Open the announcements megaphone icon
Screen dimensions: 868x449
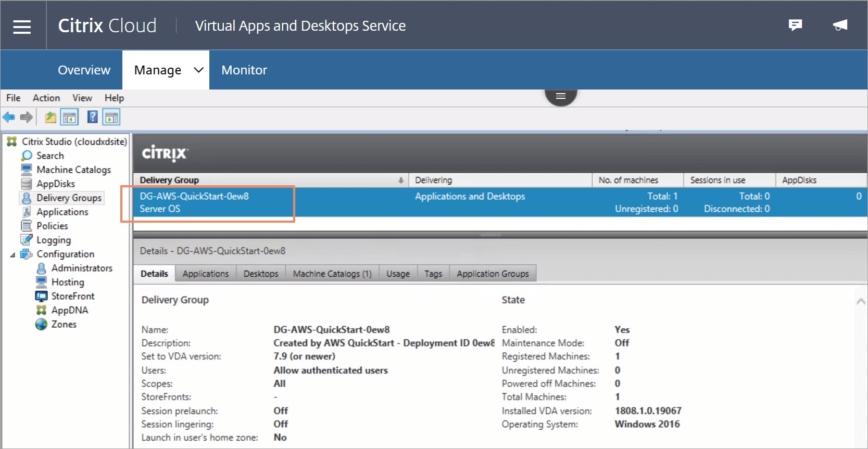coord(840,24)
